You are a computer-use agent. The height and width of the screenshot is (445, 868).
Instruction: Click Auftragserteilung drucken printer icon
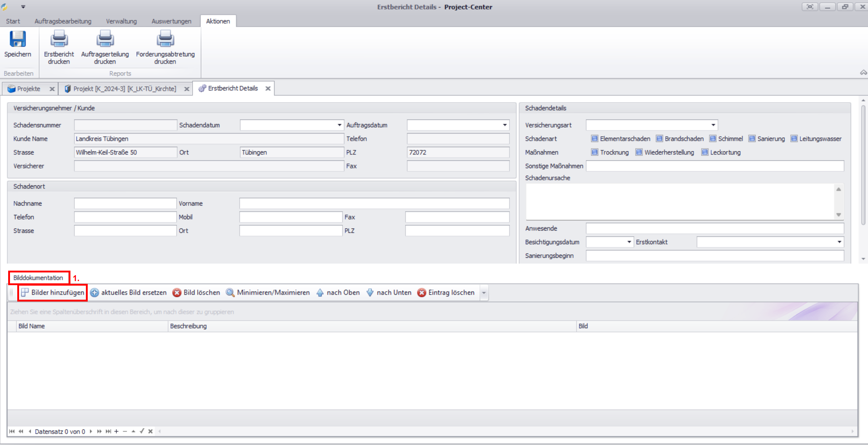pyautogui.click(x=105, y=40)
